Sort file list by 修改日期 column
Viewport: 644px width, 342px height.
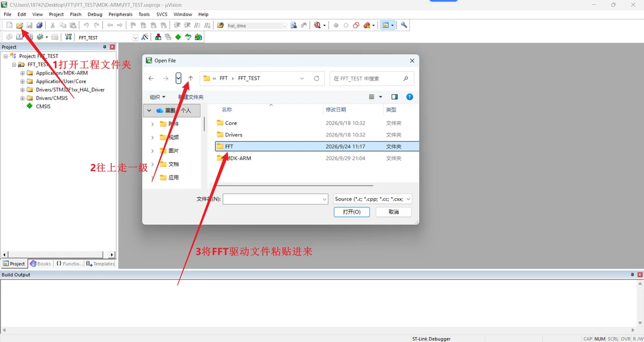pyautogui.click(x=336, y=110)
